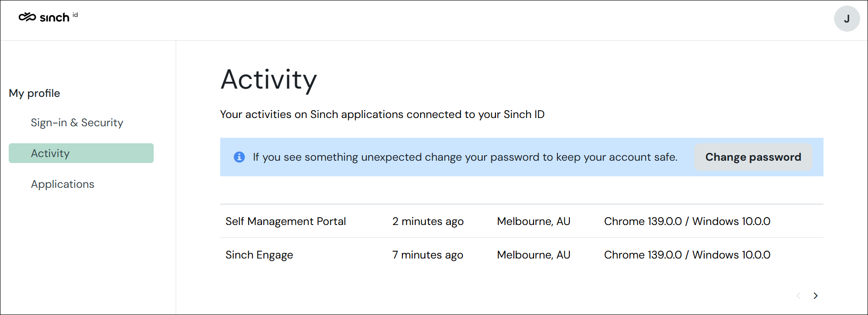This screenshot has height=315, width=868.
Task: Click the activities description text under Activity
Action: (382, 114)
